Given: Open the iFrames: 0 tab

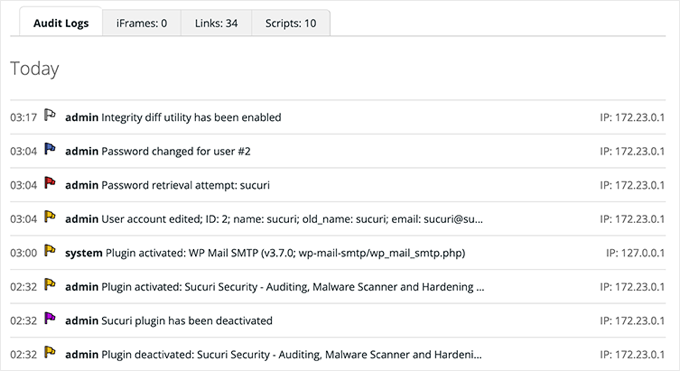Looking at the screenshot, I should point(141,23).
